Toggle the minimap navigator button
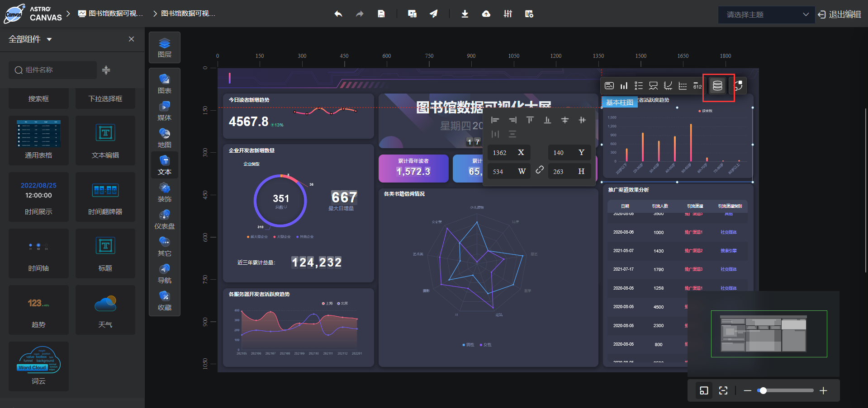 pos(704,390)
